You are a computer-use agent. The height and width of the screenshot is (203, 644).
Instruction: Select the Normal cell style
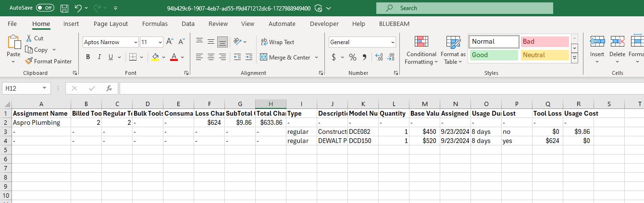pyautogui.click(x=494, y=42)
